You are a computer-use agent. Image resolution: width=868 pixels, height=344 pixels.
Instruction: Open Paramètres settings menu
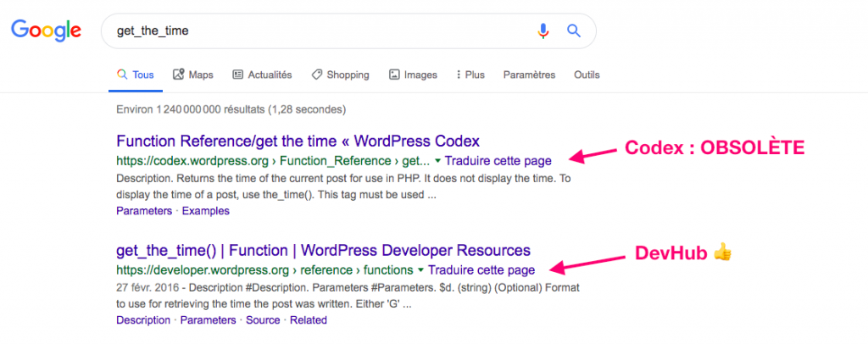(529, 75)
